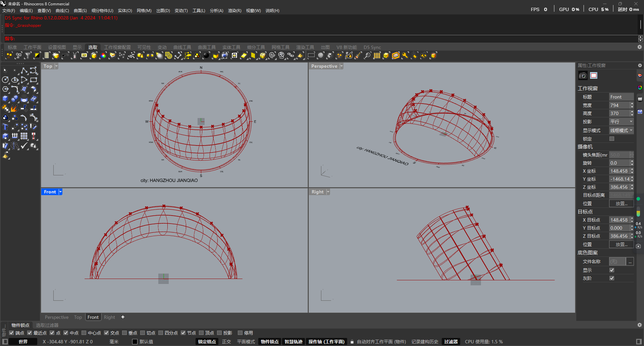
Task: Select the Ellipse drawing tool
Action: coord(14,80)
